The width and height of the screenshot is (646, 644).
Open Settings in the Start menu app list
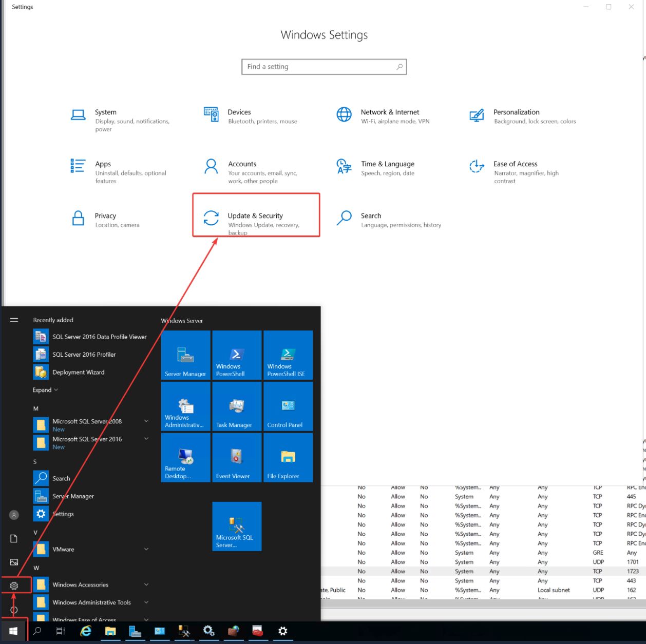click(x=90, y=514)
